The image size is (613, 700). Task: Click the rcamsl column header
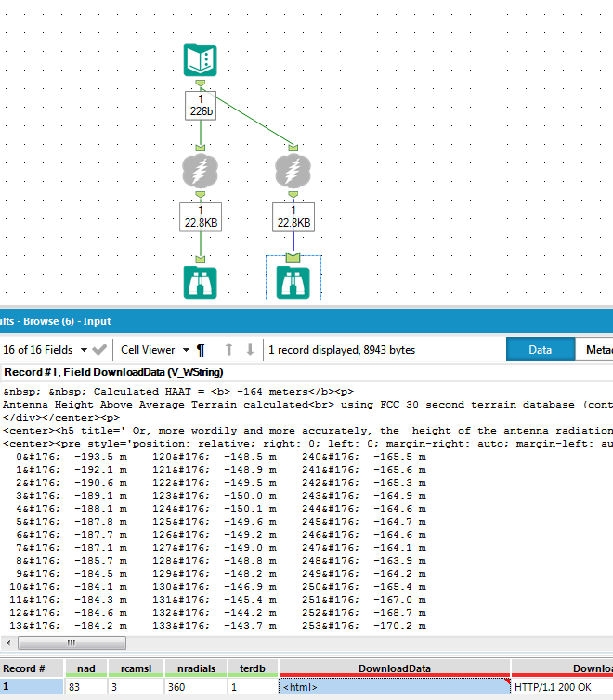136,668
